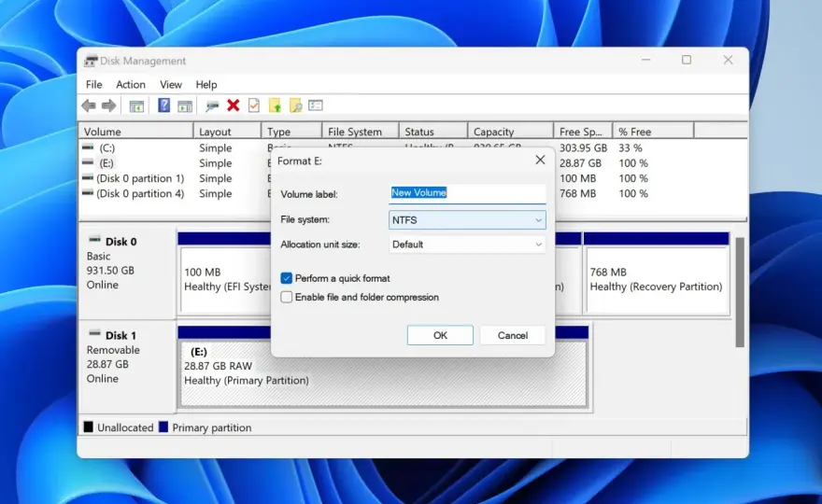Click the properties checkmark page icon
This screenshot has width=822, height=504.
point(254,105)
